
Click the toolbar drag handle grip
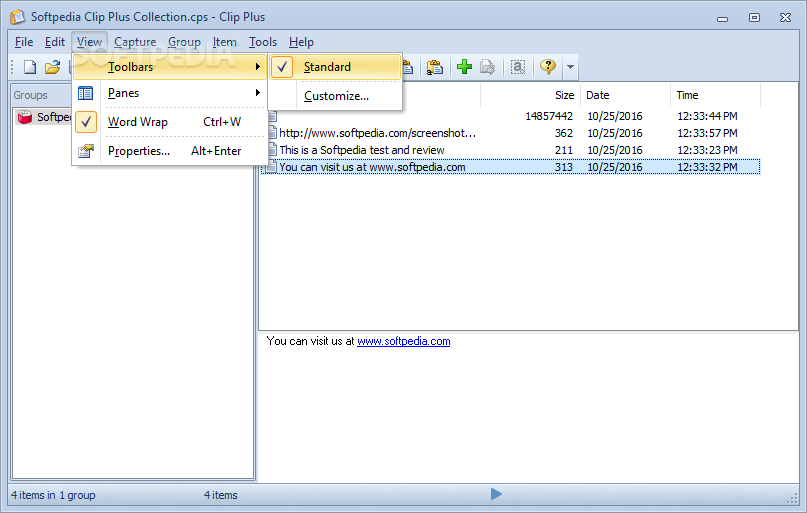pyautogui.click(x=12, y=67)
